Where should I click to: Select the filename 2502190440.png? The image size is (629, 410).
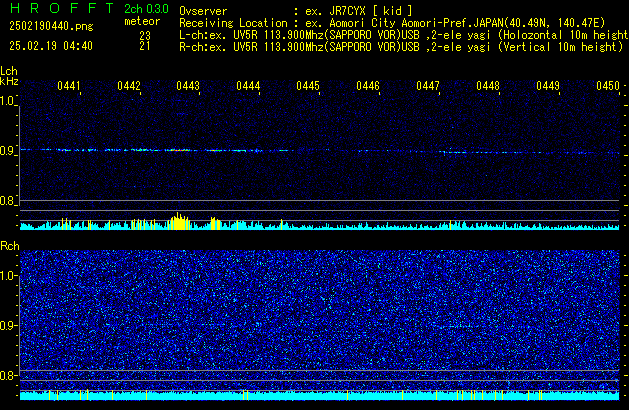tap(51, 26)
